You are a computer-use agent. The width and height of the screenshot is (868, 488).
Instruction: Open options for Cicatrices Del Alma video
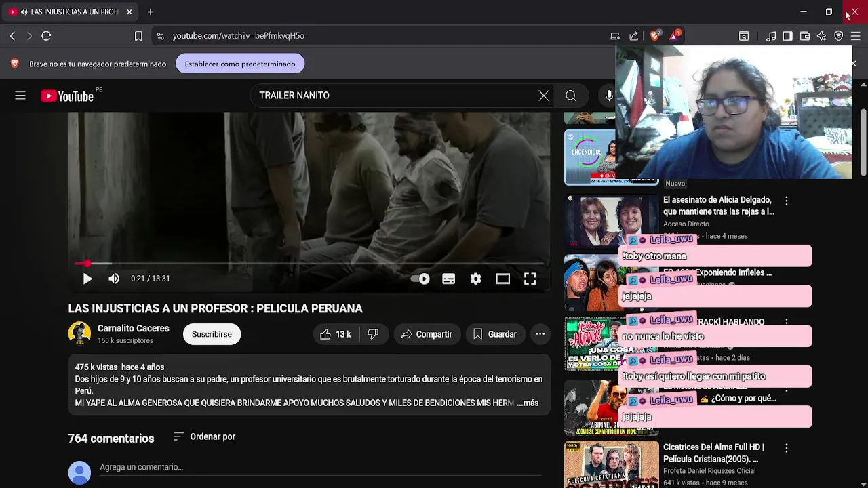click(x=787, y=448)
